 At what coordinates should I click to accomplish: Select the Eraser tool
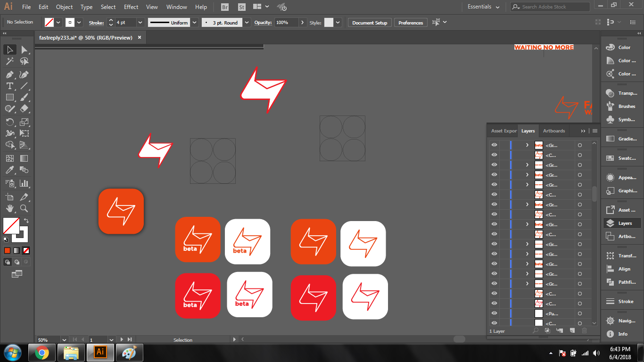click(24, 108)
